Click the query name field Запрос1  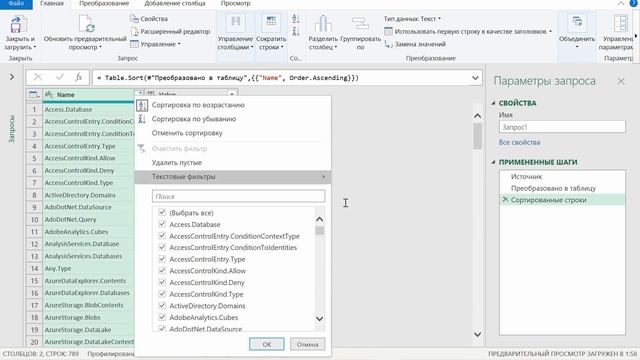pos(562,127)
